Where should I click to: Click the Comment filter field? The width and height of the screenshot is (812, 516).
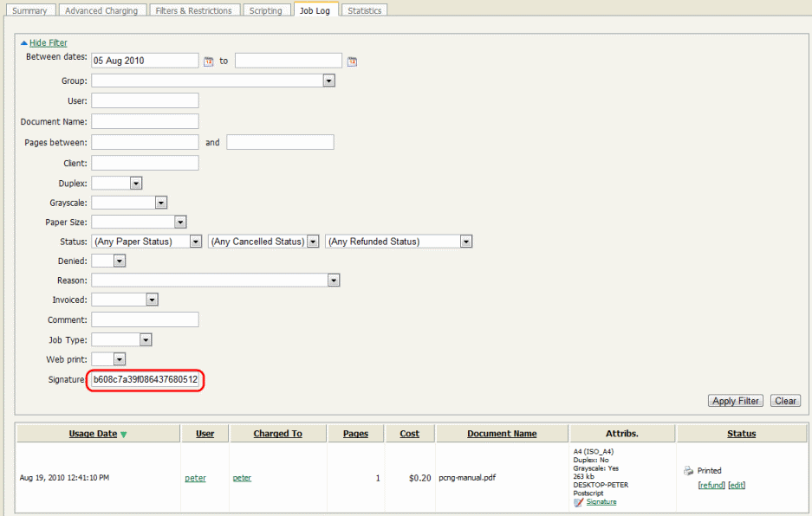coord(145,319)
